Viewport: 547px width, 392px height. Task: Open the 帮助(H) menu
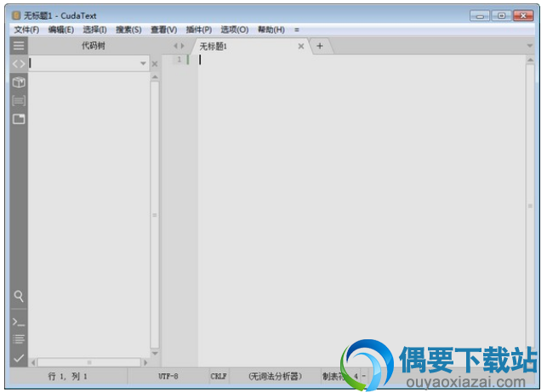271,30
